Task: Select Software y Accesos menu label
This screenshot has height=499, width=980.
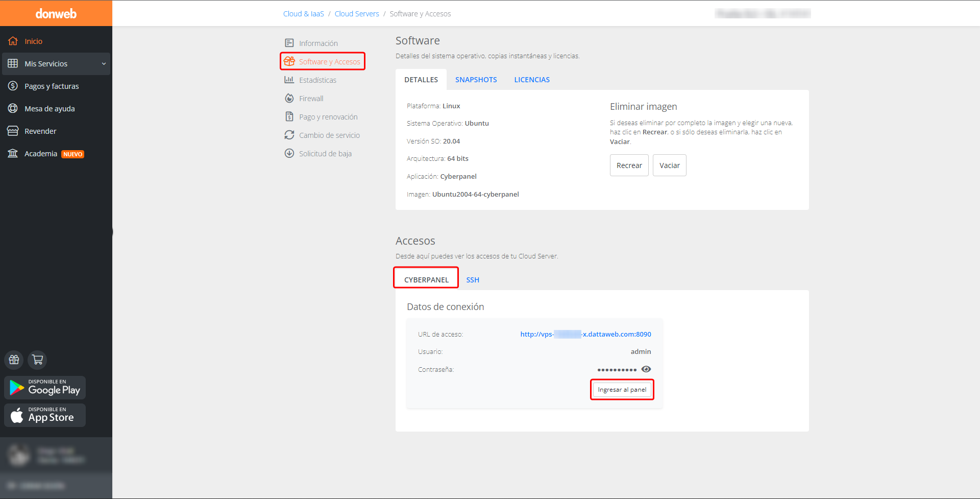Action: tap(330, 62)
